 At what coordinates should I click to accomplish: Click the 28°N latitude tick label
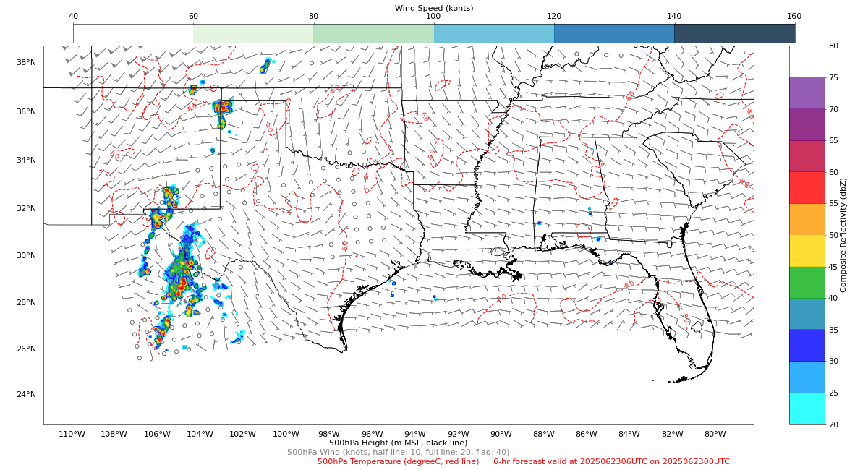[26, 302]
